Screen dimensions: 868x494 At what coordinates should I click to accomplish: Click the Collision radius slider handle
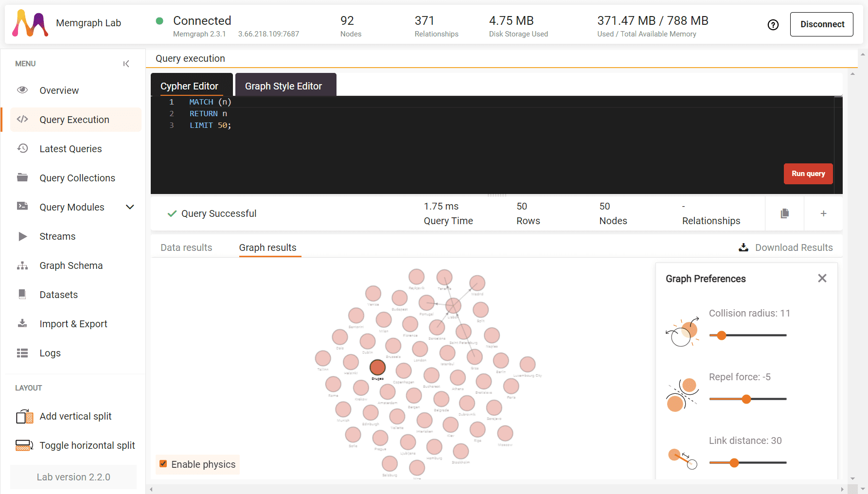(x=722, y=335)
